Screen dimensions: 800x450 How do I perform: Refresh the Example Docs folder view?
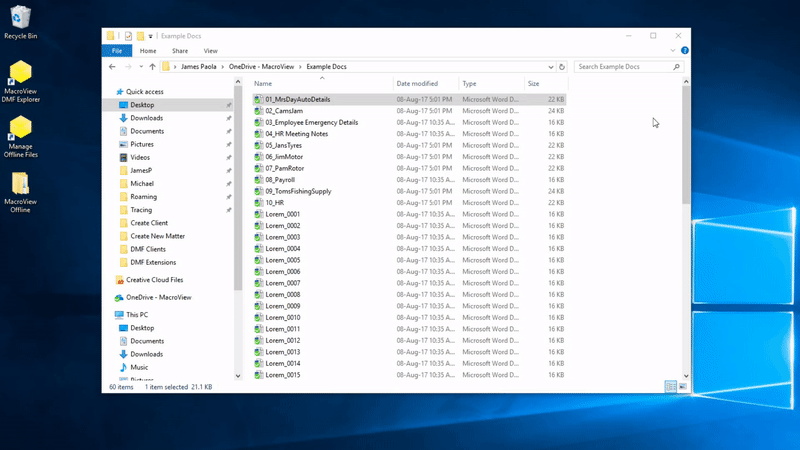(562, 67)
